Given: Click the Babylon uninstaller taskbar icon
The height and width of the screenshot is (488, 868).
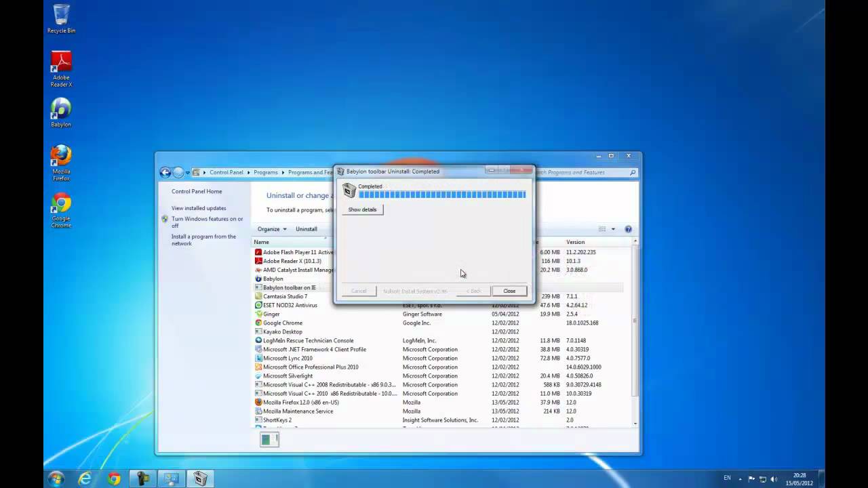Looking at the screenshot, I should tap(201, 479).
